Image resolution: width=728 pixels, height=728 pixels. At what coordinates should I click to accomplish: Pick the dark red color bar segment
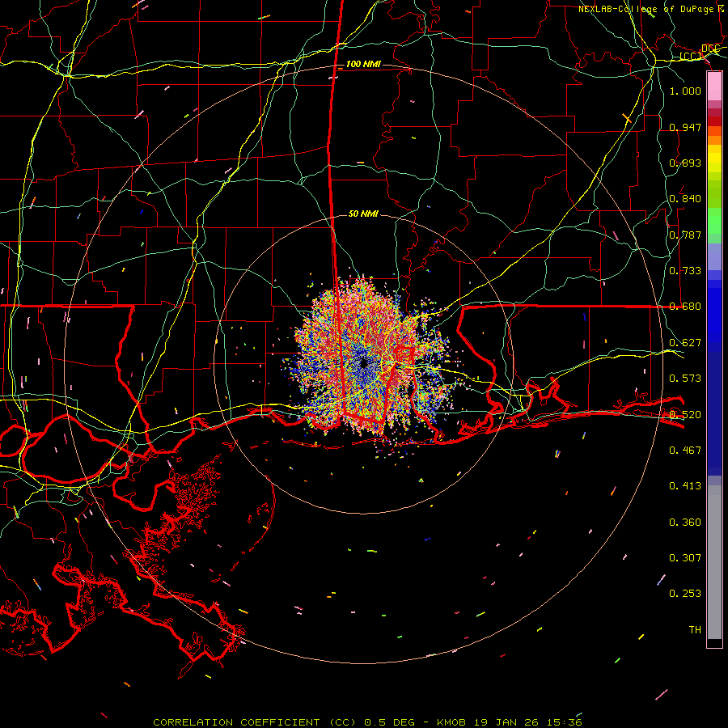(714, 121)
